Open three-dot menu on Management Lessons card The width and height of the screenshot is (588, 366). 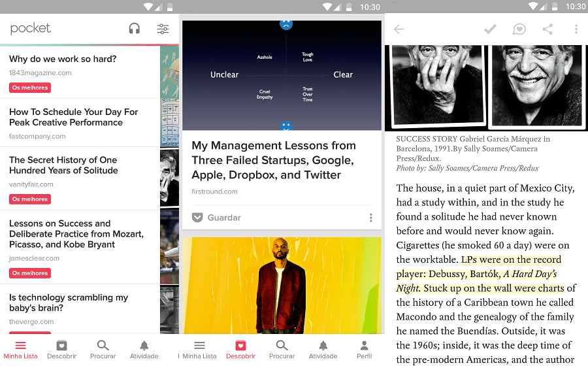[370, 218]
